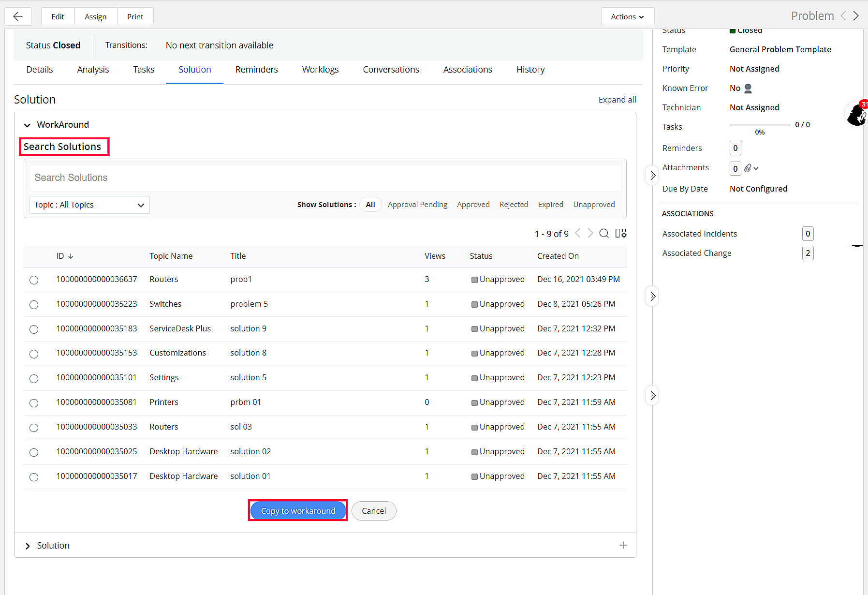Open the Actions dropdown menu
This screenshot has height=595, width=868.
[x=627, y=16]
